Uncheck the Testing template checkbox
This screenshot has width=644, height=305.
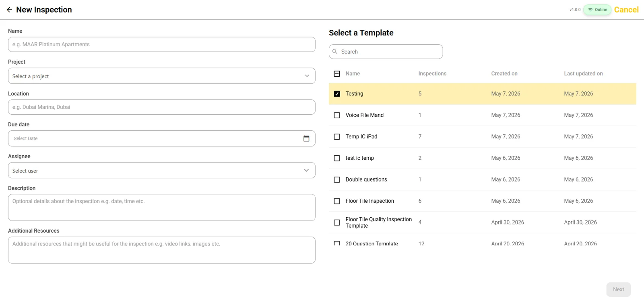(x=337, y=94)
